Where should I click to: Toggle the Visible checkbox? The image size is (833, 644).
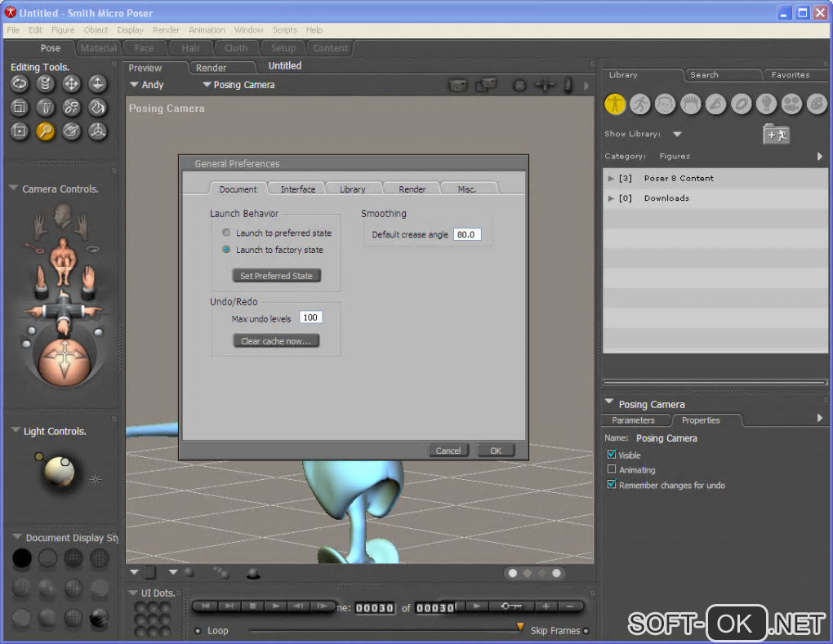coord(612,455)
